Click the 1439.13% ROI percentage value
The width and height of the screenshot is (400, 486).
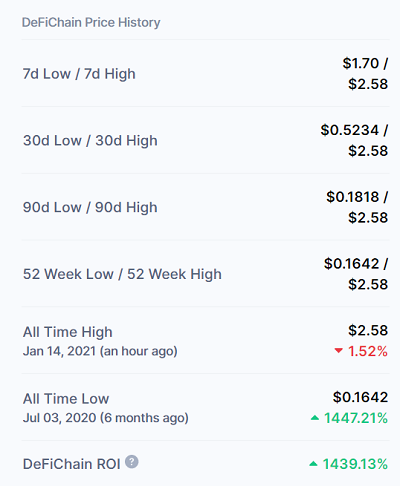click(x=355, y=464)
